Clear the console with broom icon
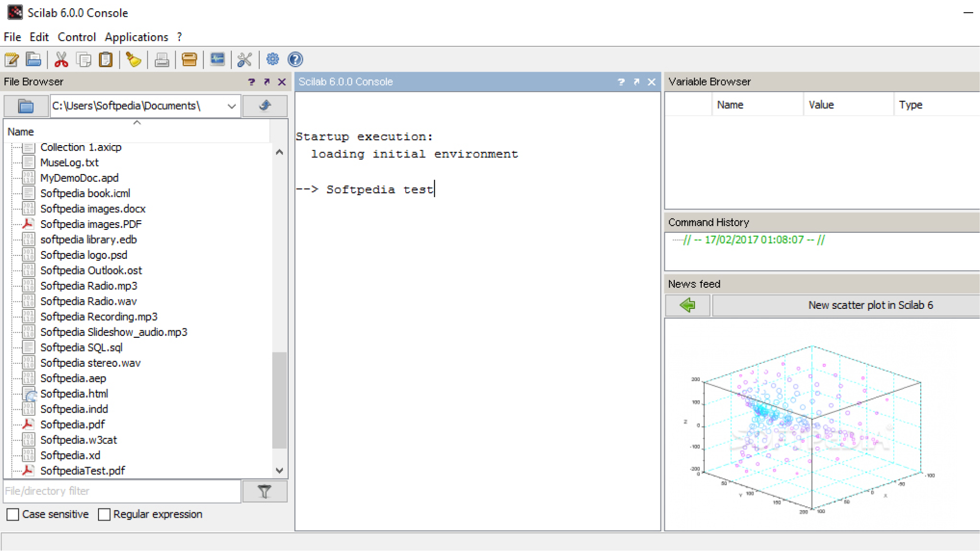 tap(133, 60)
